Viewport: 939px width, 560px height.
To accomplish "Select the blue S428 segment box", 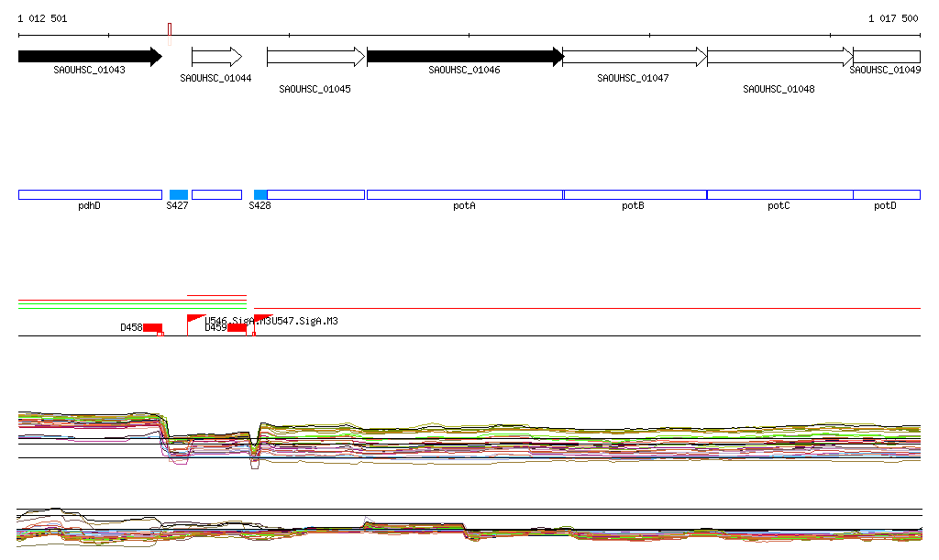I will pyautogui.click(x=260, y=194).
